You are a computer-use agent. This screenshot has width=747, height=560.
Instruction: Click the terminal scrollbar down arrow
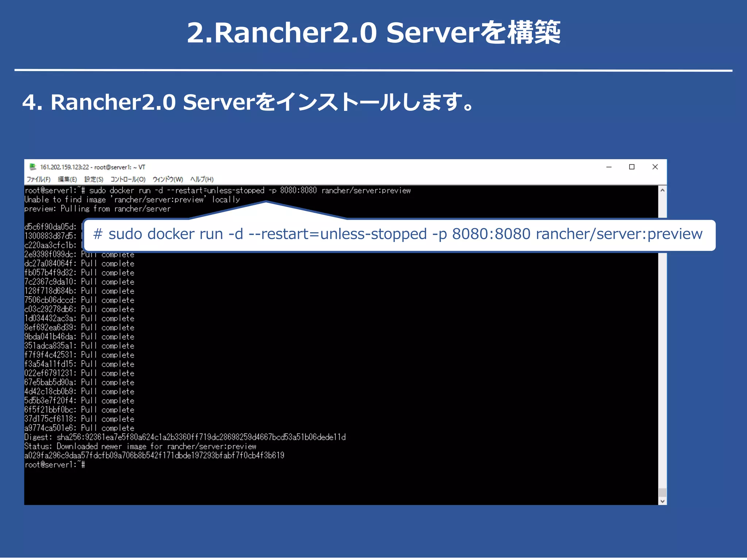[x=662, y=501]
